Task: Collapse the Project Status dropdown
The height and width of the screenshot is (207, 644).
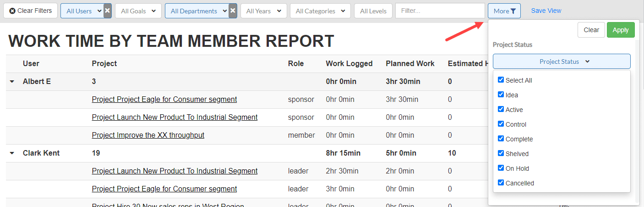Action: (x=562, y=62)
